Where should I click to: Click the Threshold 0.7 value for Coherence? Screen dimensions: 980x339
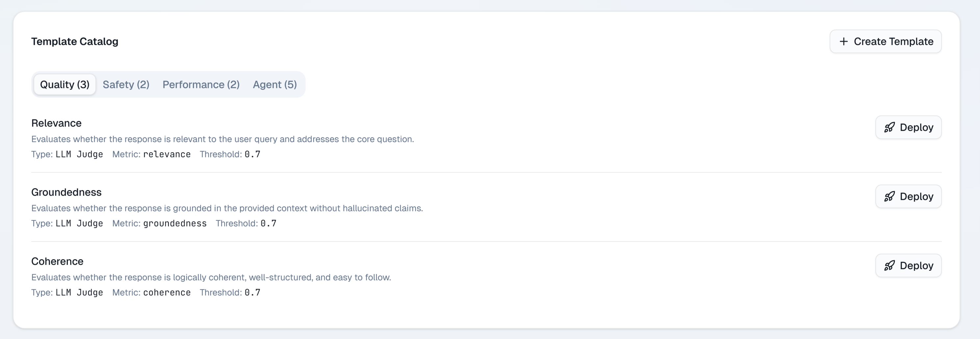click(253, 292)
